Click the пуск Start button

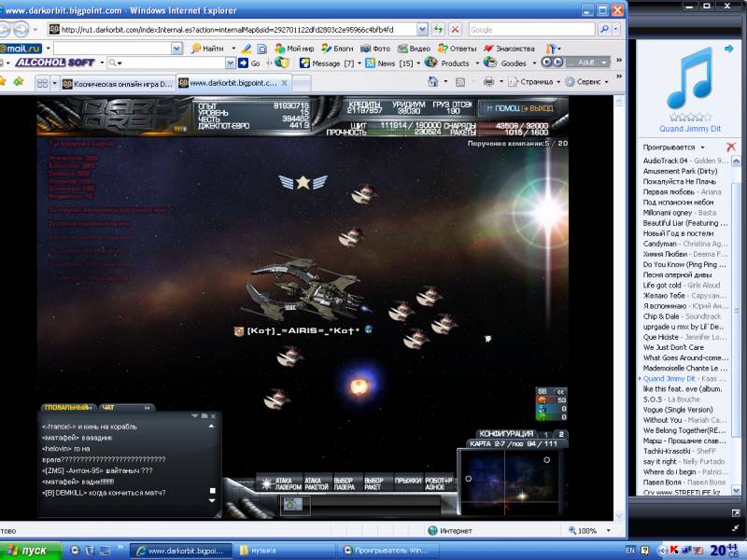(x=30, y=551)
